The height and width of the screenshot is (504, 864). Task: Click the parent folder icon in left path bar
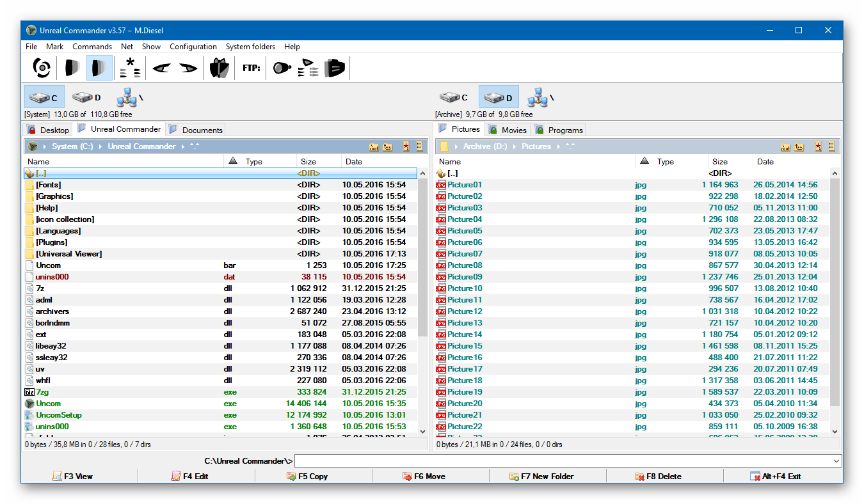[x=388, y=147]
